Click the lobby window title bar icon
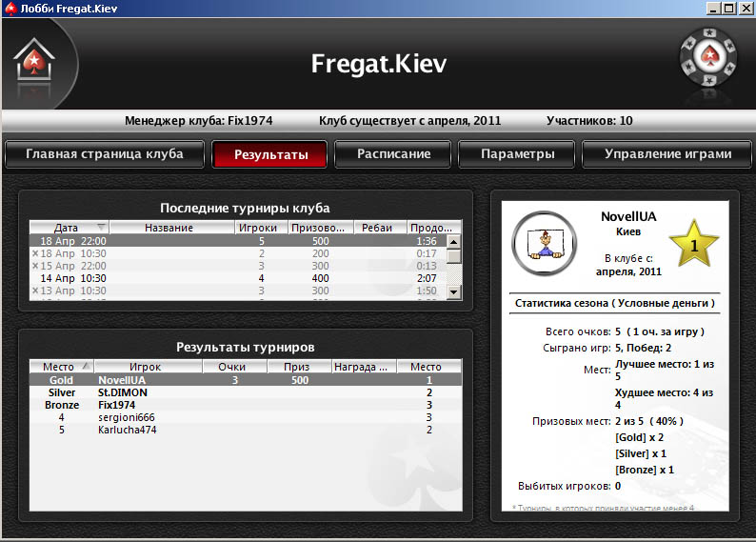This screenshot has height=542, width=756. click(10, 9)
